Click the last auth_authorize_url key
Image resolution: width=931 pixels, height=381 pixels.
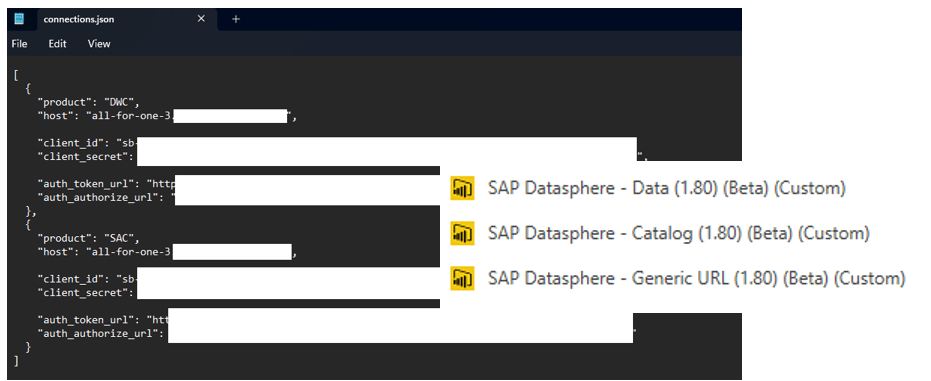click(x=97, y=334)
